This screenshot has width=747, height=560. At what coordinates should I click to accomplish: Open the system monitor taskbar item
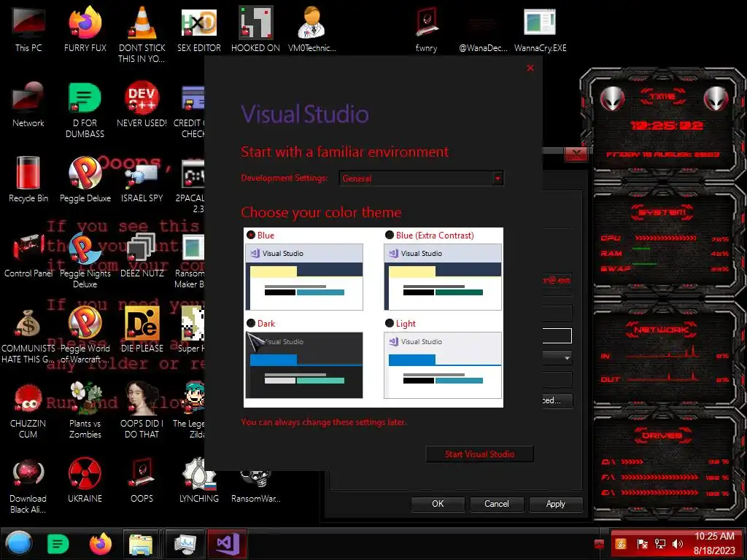(x=185, y=544)
